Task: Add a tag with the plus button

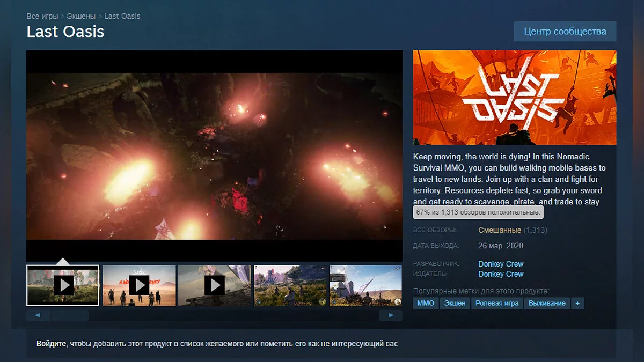Action: coord(577,303)
